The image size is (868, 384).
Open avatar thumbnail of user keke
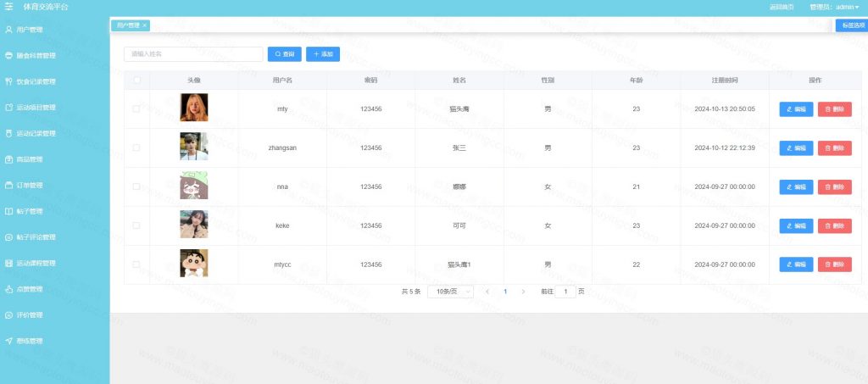click(x=194, y=224)
